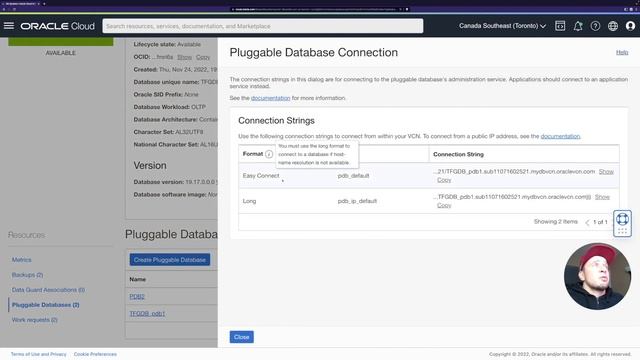The image size is (640, 360).
Task: Click Create Pluggable Database button
Action: click(x=170, y=260)
